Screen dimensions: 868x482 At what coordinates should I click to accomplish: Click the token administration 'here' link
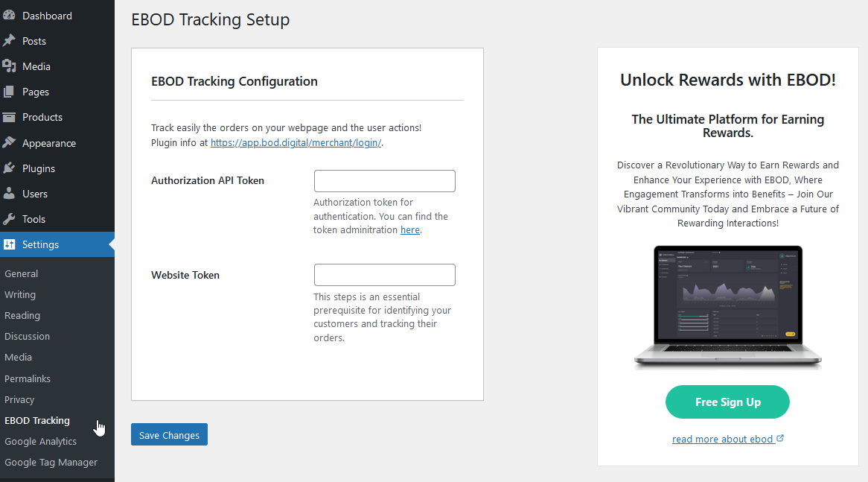[x=410, y=229]
